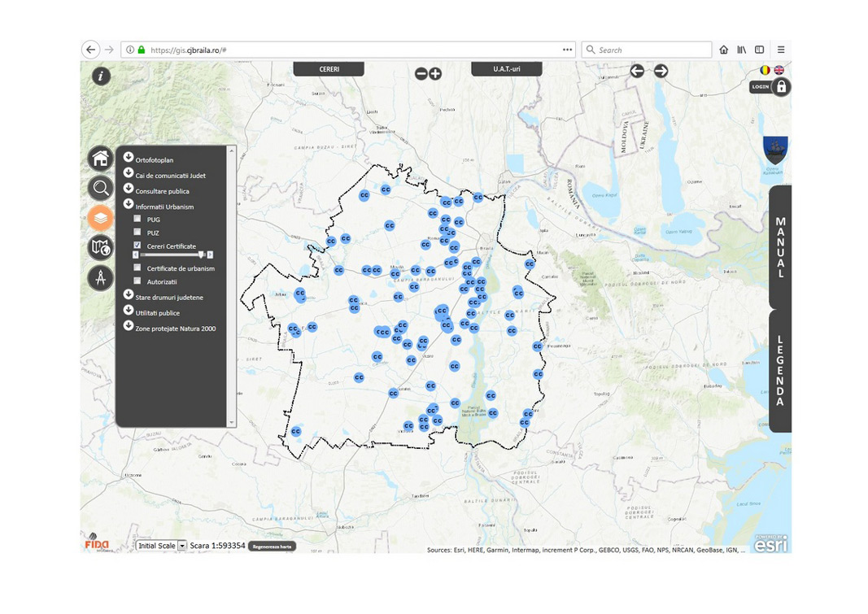Go to previous map extent arrow
This screenshot has width=868, height=614.
pos(637,71)
